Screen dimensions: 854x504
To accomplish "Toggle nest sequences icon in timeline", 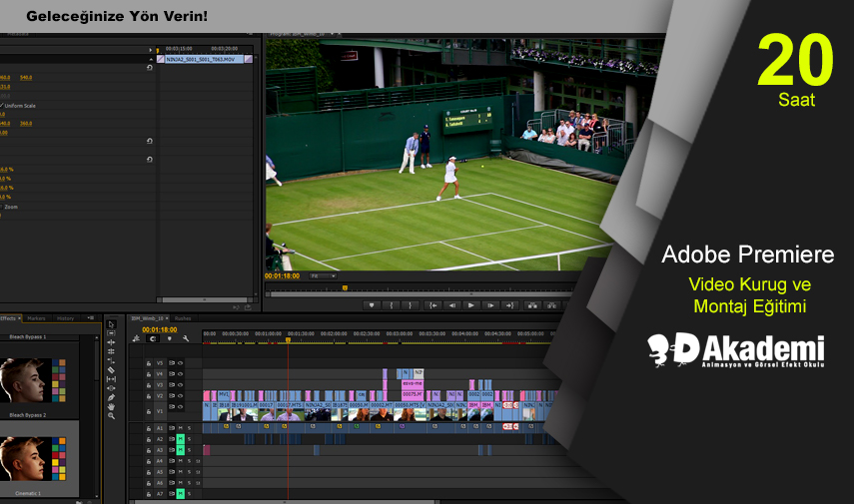I will (x=136, y=338).
